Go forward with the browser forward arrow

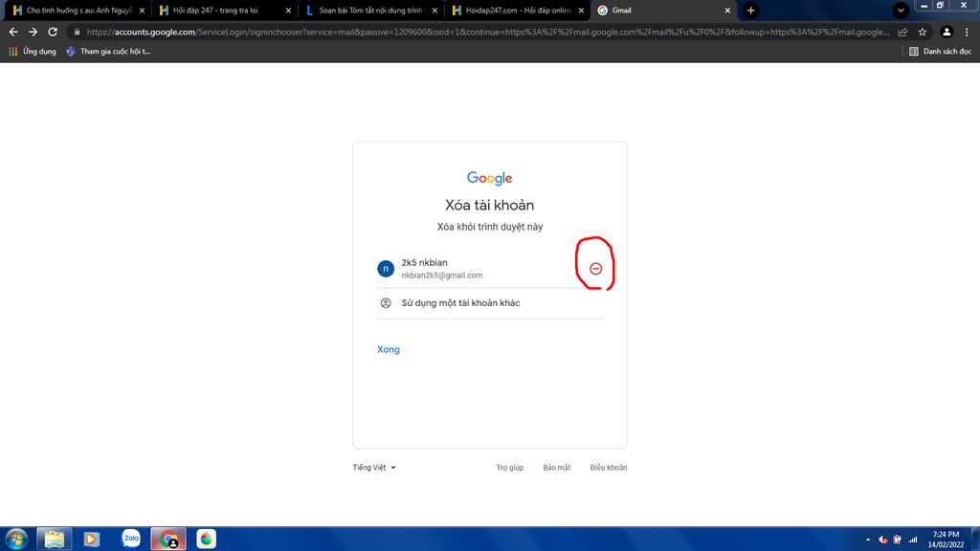click(33, 32)
